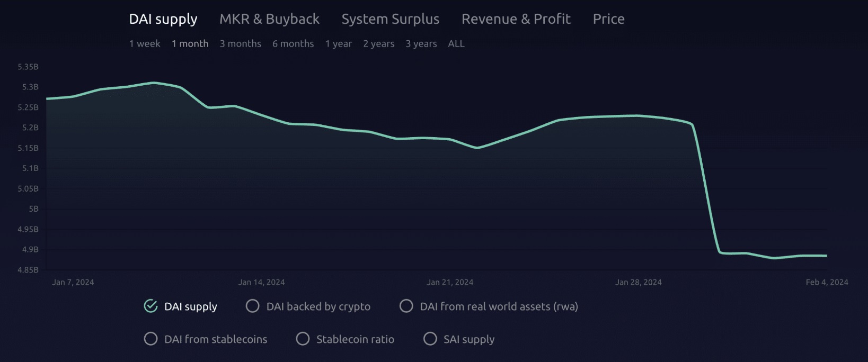Click the 5B y-axis value
This screenshot has width=868, height=362.
click(x=34, y=209)
